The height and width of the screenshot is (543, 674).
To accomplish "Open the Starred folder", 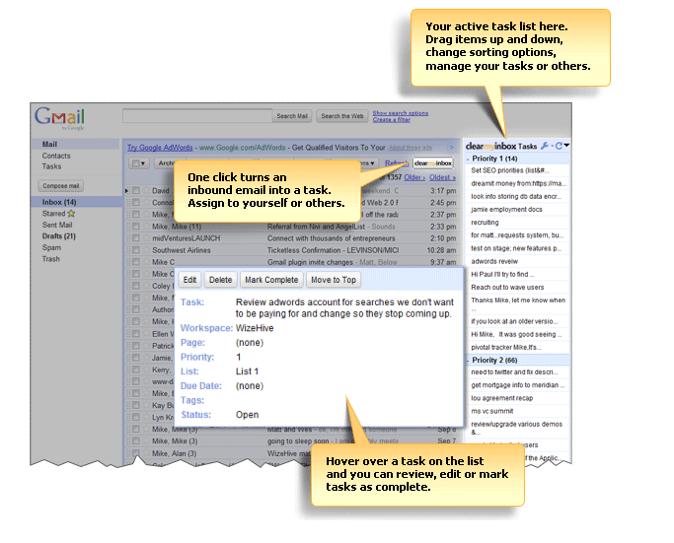I will point(53,214).
